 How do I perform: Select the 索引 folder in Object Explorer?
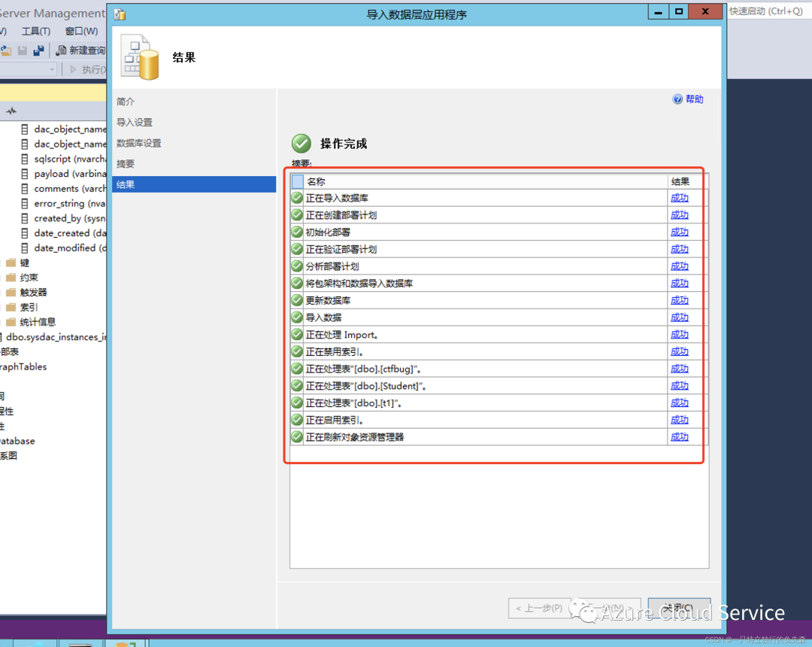(x=23, y=307)
